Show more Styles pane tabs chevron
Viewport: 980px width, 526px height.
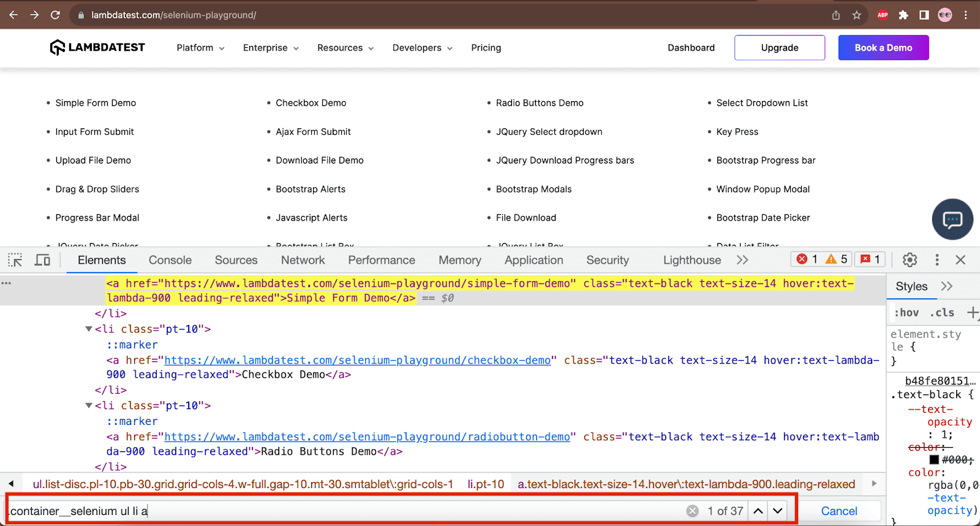pos(947,286)
